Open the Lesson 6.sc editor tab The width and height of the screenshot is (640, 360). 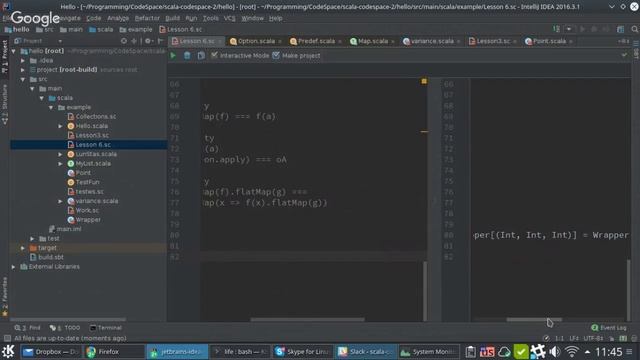[x=196, y=41]
